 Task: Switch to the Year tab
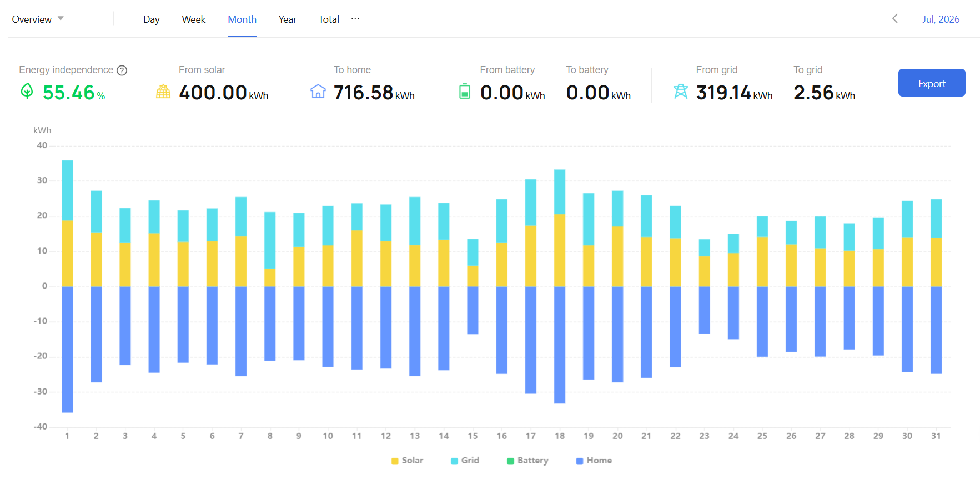click(288, 19)
